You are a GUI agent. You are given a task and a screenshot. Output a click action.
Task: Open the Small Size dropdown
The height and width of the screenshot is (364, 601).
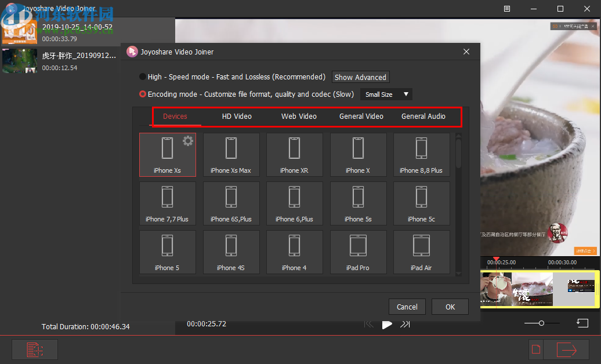pyautogui.click(x=386, y=94)
